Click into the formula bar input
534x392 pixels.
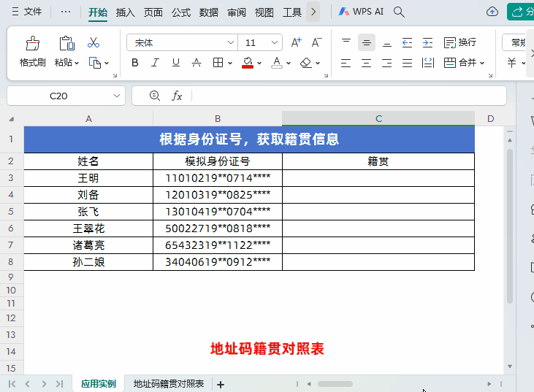pos(348,96)
